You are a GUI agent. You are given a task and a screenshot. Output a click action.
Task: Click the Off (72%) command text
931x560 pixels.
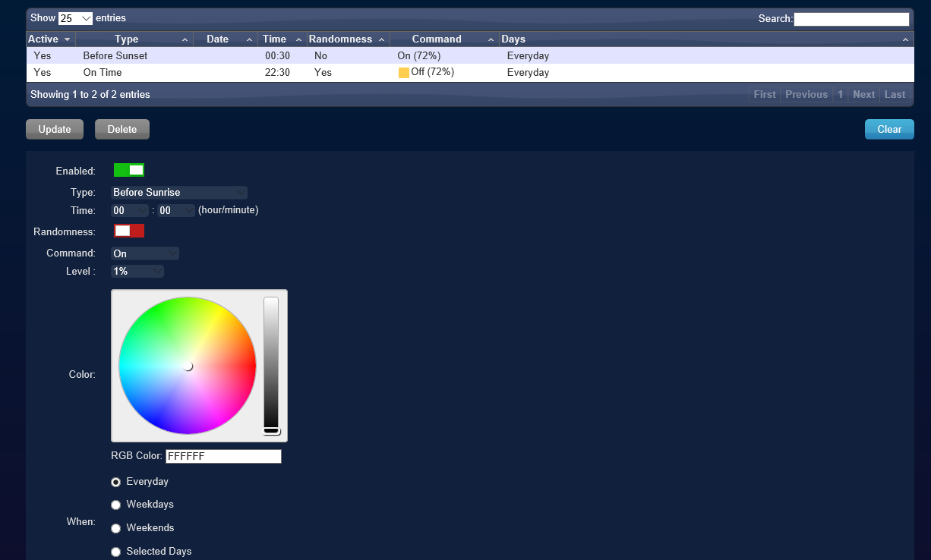point(432,72)
